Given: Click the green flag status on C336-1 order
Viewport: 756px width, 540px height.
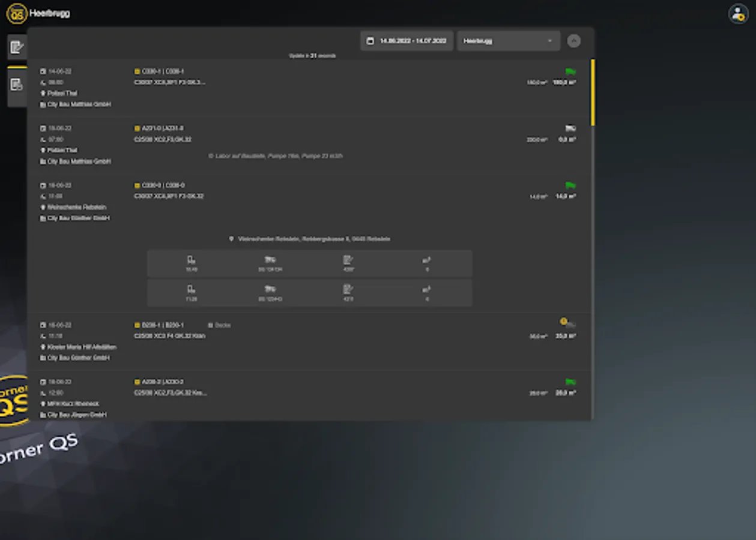Looking at the screenshot, I should pyautogui.click(x=569, y=70).
